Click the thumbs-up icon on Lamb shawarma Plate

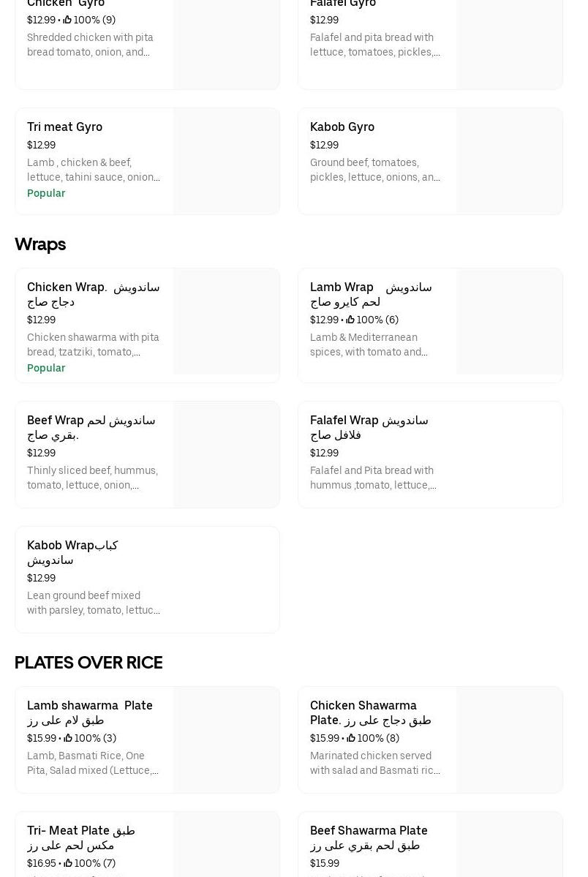68,738
